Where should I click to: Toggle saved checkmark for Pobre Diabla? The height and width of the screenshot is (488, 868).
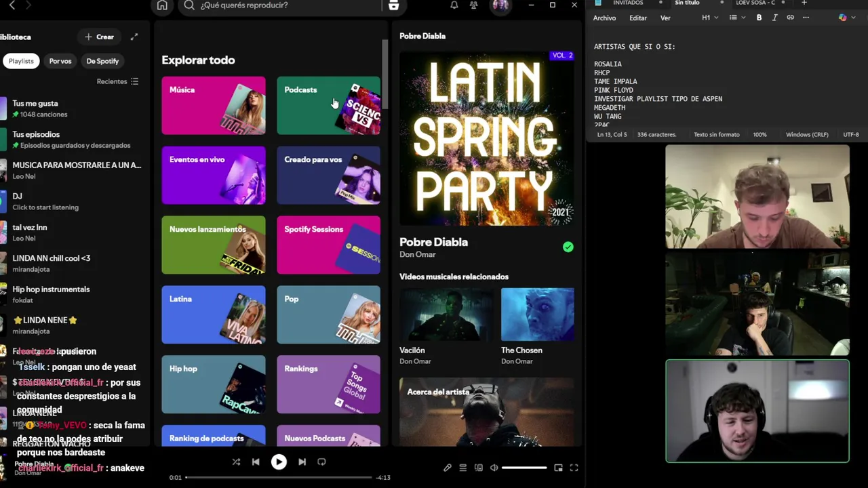[x=568, y=247]
